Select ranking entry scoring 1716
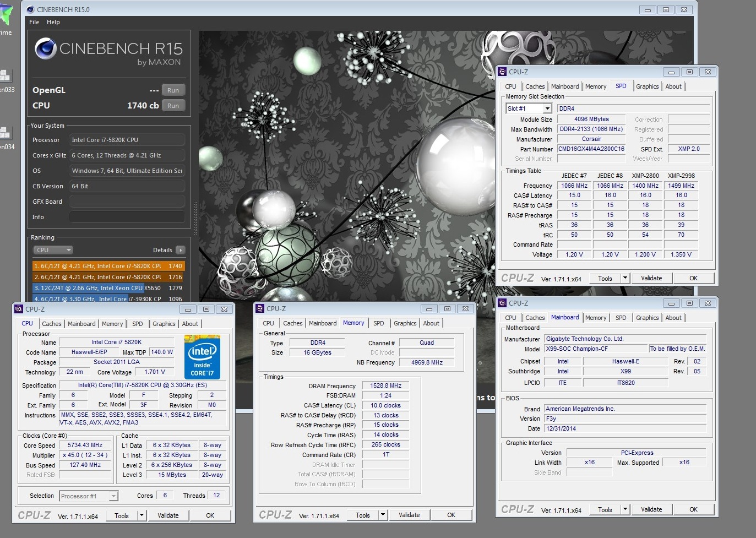Screen dimensions: 756x538 tap(108, 277)
